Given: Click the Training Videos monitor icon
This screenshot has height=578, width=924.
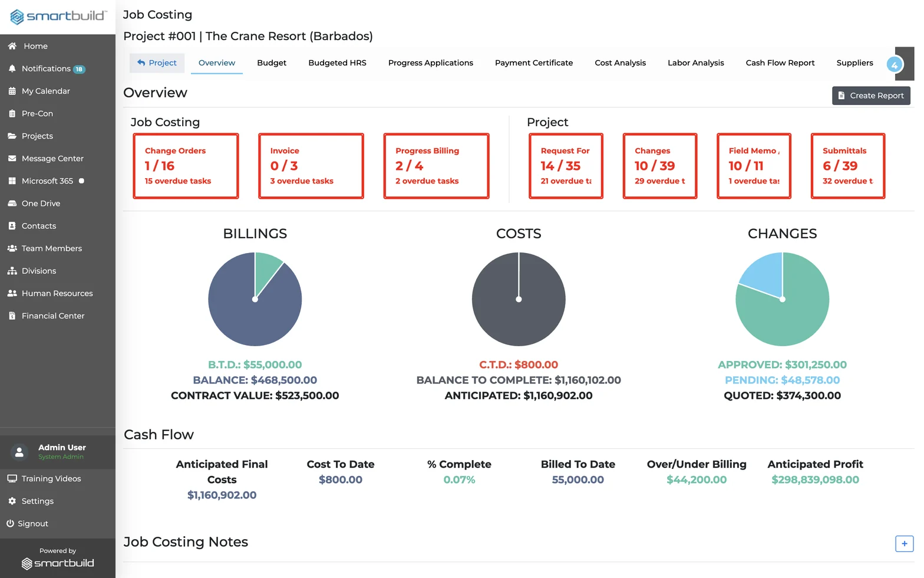Looking at the screenshot, I should [12, 478].
